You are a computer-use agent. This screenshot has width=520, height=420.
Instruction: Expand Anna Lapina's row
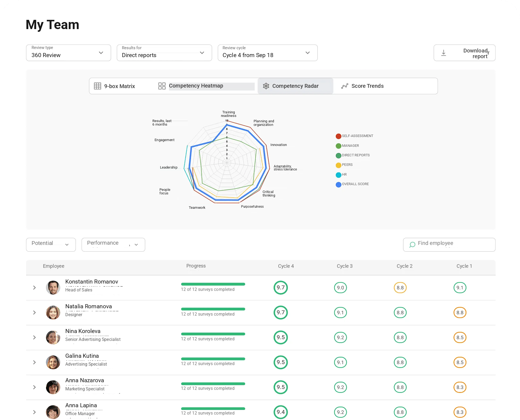(35, 412)
